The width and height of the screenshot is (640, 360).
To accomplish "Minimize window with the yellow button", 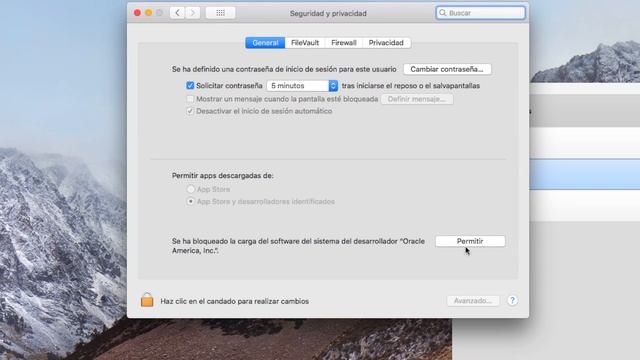I will coord(149,13).
